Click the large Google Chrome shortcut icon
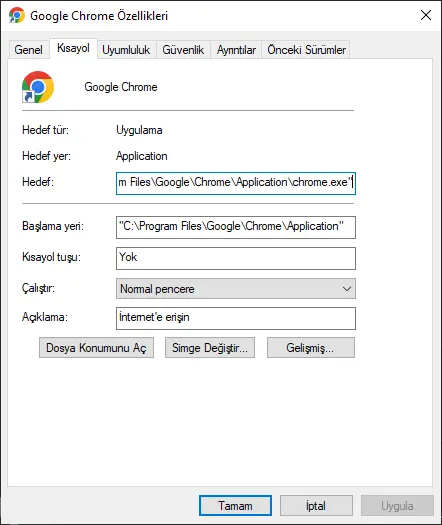 pyautogui.click(x=38, y=87)
